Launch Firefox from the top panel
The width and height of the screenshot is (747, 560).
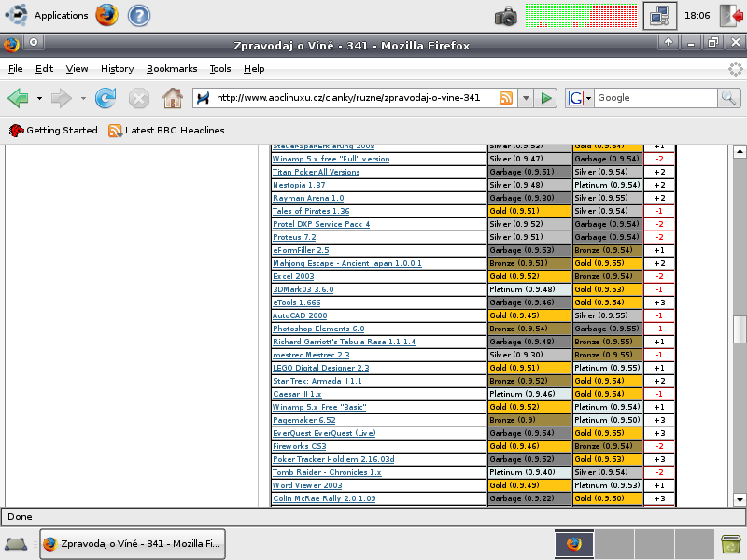click(x=106, y=15)
